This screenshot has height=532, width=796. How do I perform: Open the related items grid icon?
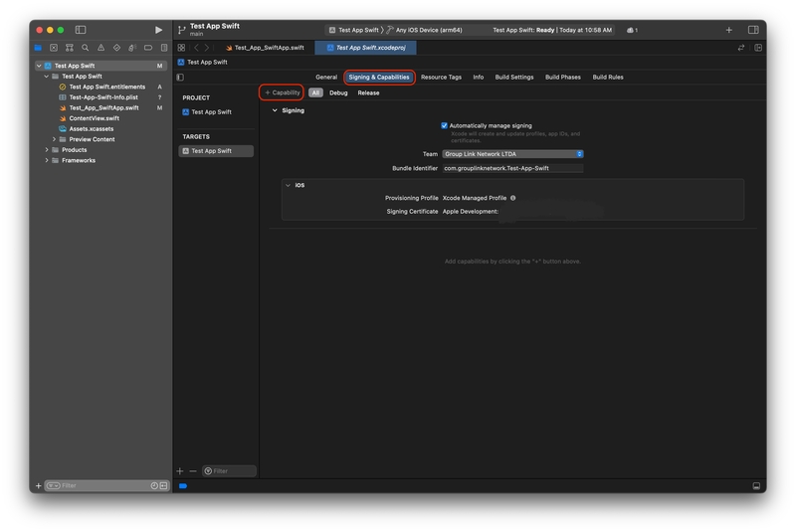pos(181,48)
